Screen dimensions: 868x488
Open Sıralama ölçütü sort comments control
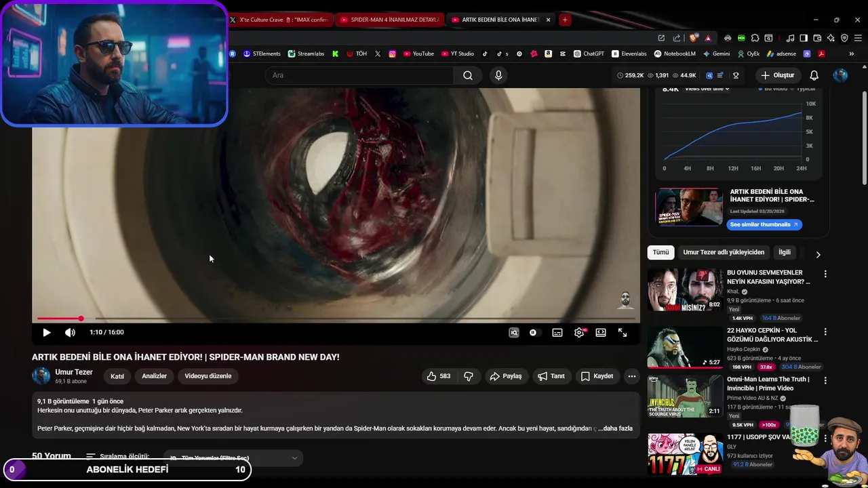[117, 457]
